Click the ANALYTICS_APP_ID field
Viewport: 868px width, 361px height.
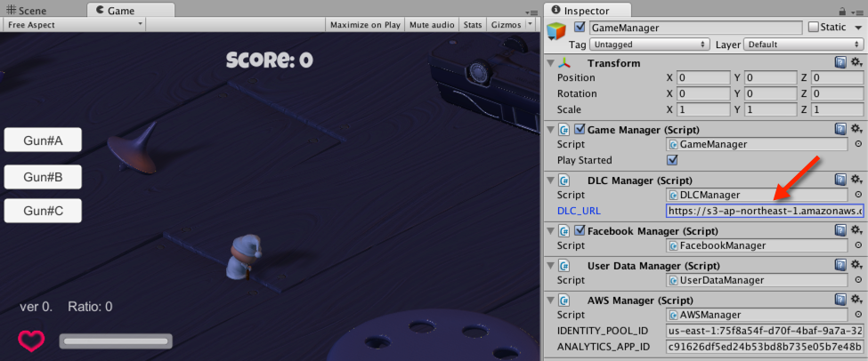click(x=765, y=347)
